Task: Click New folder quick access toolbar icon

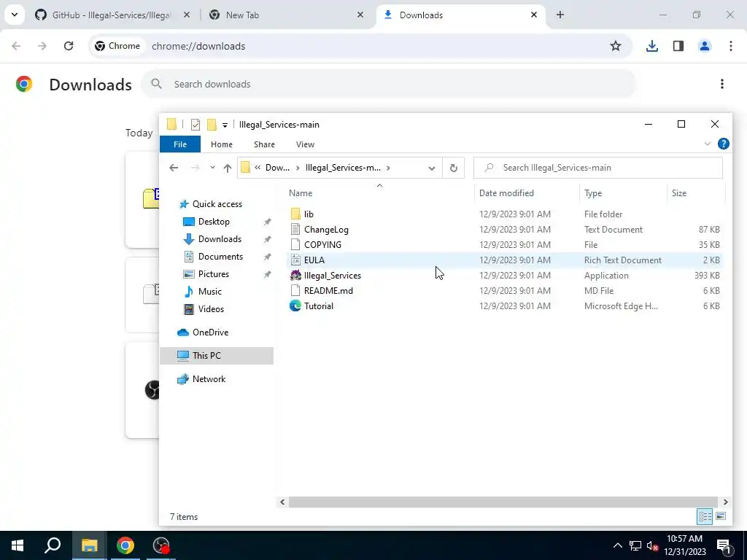Action: [212, 125]
